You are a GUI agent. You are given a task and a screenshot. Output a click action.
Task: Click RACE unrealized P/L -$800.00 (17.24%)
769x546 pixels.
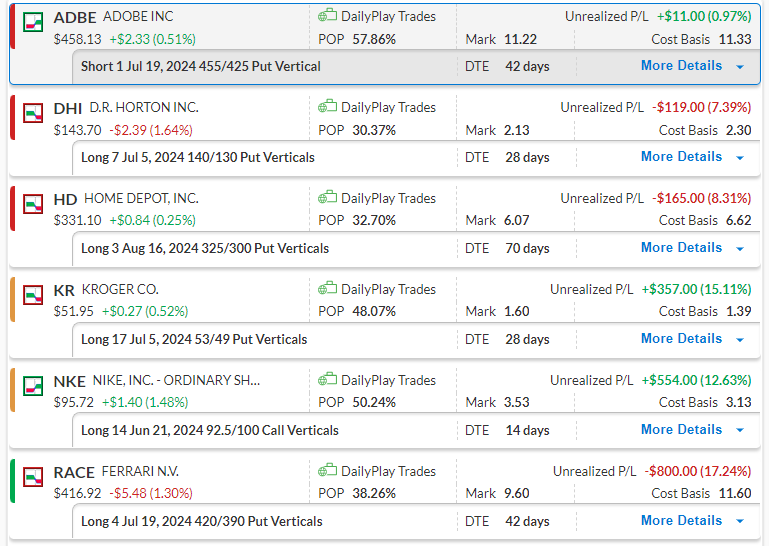[x=698, y=471]
